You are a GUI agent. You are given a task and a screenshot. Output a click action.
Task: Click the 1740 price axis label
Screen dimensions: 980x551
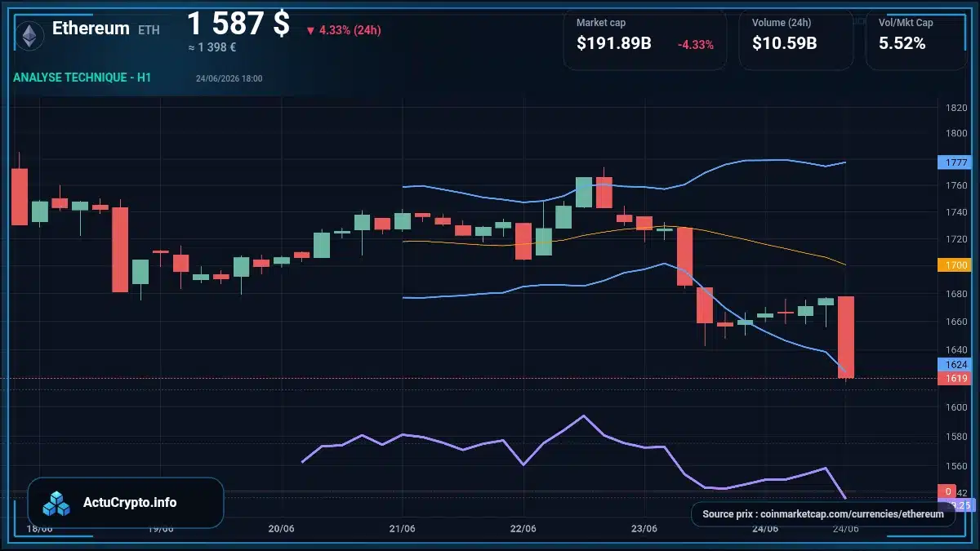956,212
